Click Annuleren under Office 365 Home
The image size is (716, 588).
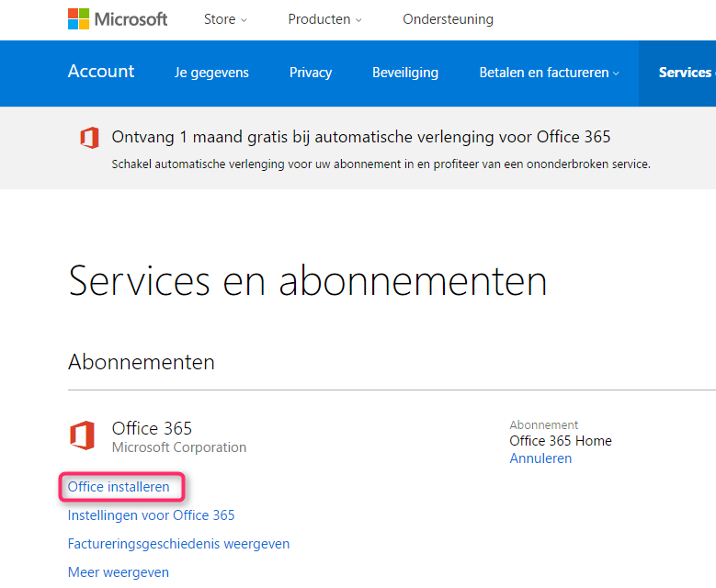pyautogui.click(x=540, y=458)
